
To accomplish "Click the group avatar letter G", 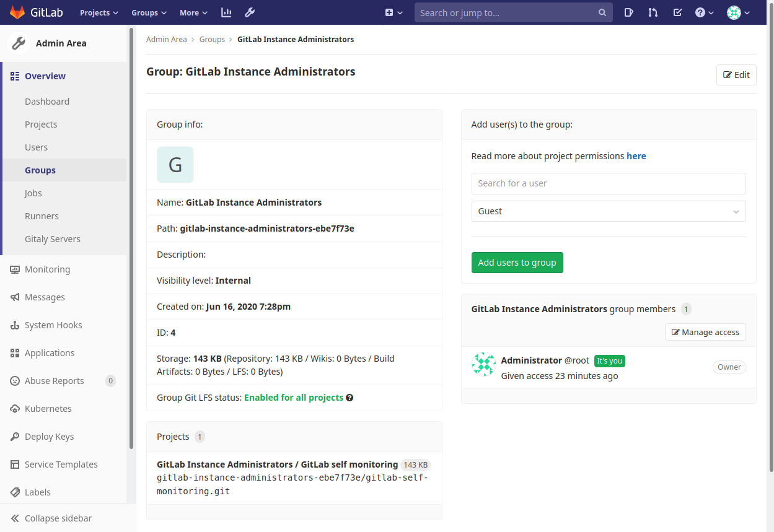I will point(175,165).
